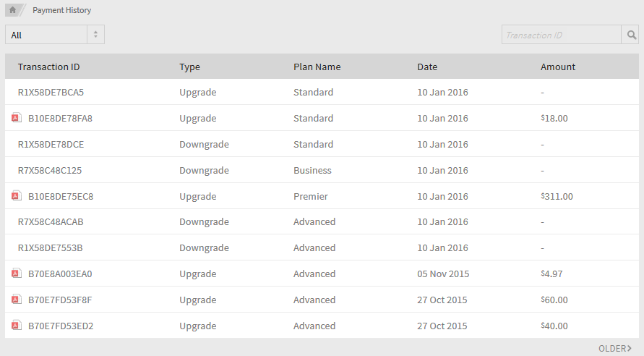Viewport: 644px width, 356px height.
Task: Click the search magnifier icon
Action: (631, 35)
